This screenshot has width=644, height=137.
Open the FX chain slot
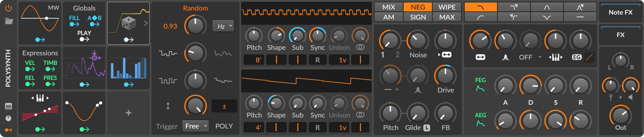620,35
